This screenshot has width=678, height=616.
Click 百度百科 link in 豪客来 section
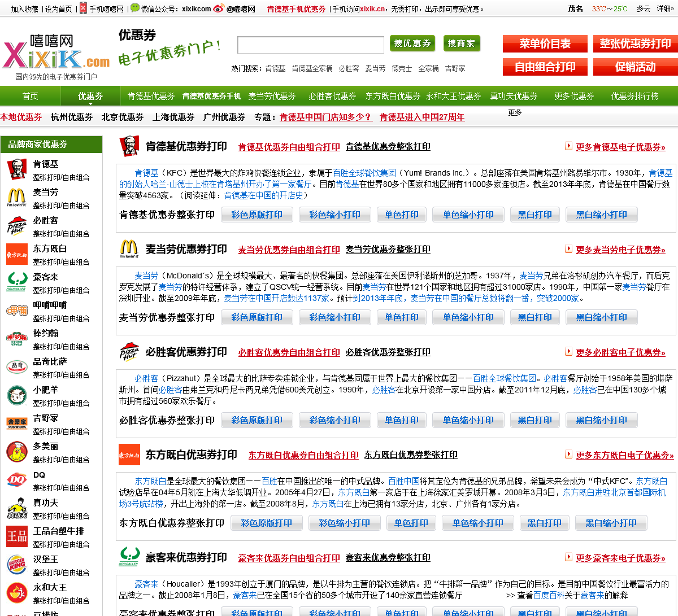click(549, 595)
